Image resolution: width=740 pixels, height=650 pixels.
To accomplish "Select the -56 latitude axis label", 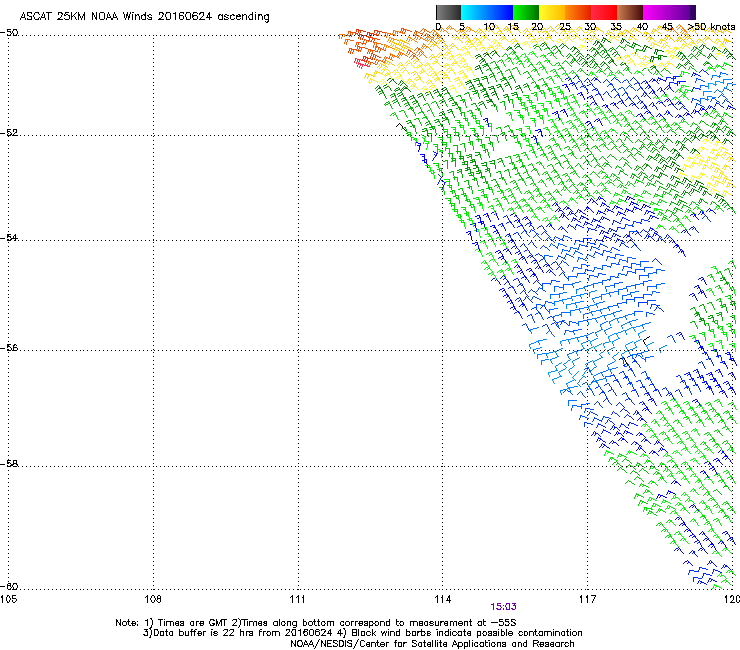I will (9, 347).
